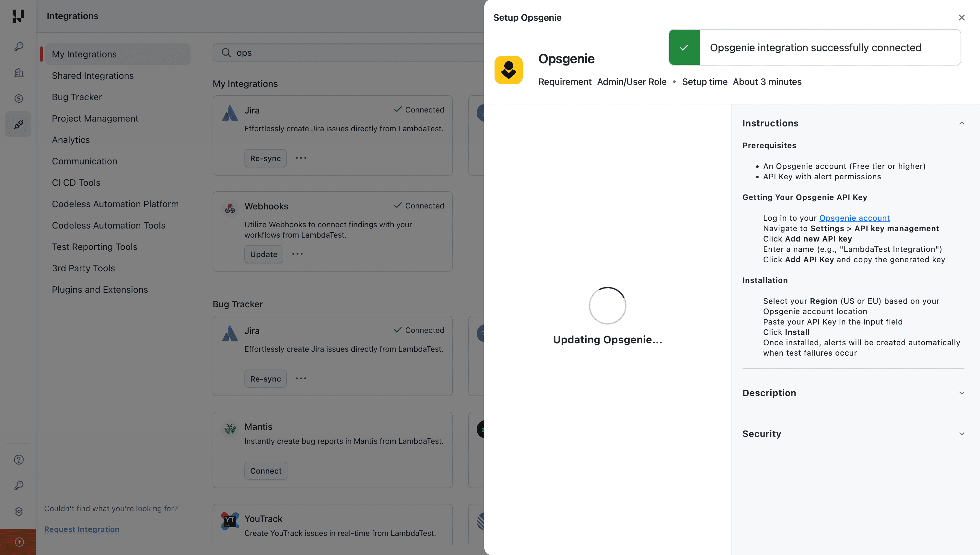
Task: Open the three-dot menu on Webhooks card
Action: [x=297, y=254]
